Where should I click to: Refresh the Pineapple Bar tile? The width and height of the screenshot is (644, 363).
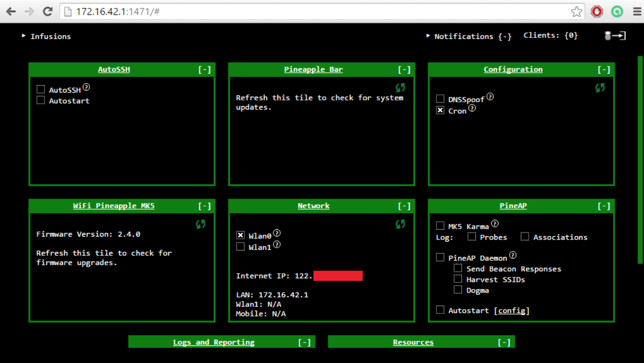click(x=400, y=88)
